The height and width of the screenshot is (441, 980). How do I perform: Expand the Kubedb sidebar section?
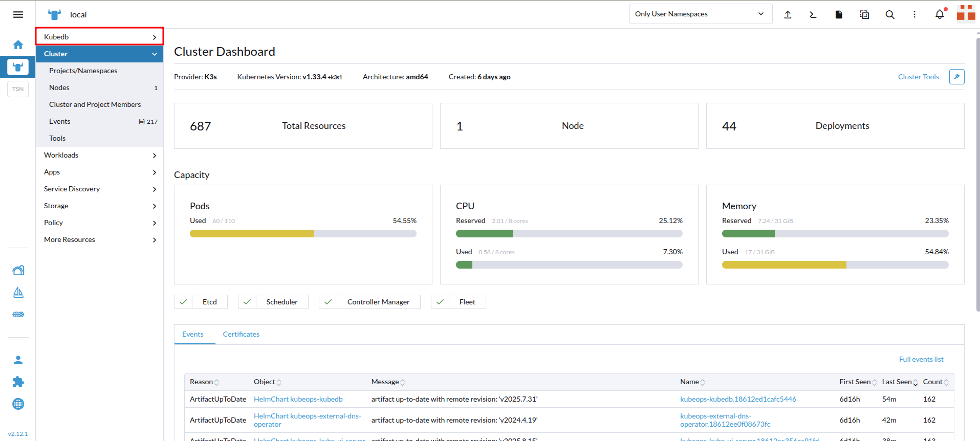click(x=99, y=37)
